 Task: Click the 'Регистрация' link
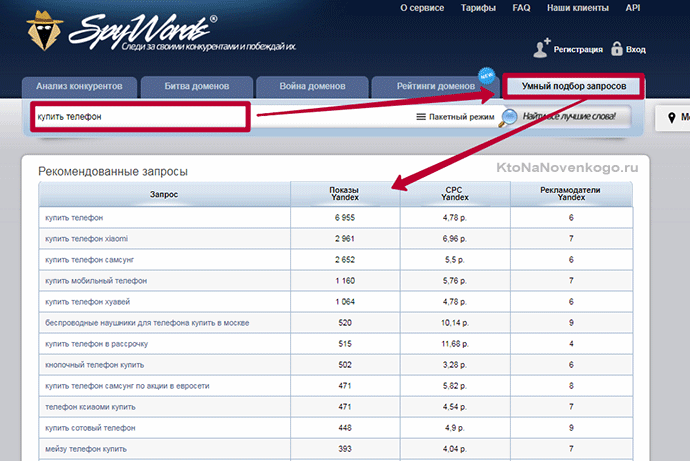pos(578,49)
